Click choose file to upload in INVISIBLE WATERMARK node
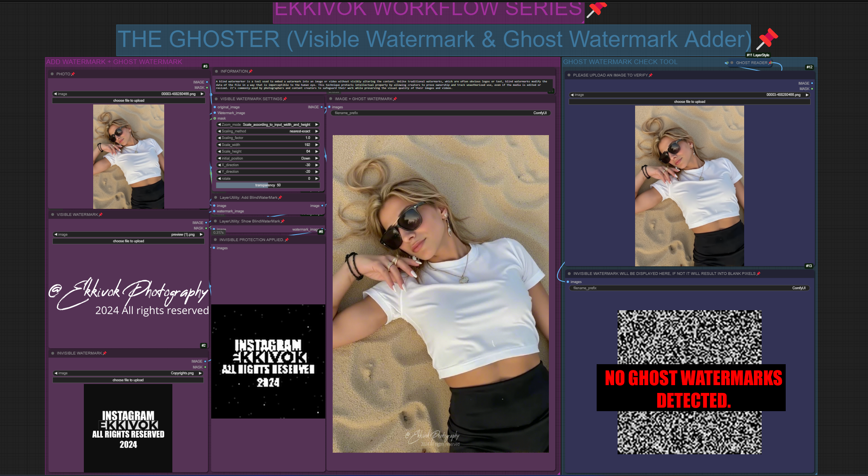Viewport: 868px width, 476px height. click(128, 380)
